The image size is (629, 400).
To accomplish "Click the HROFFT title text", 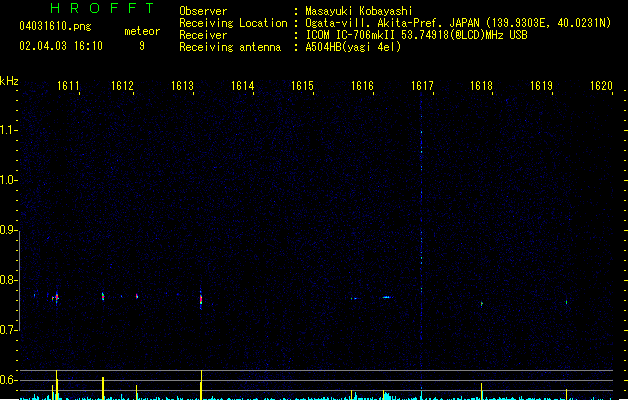I will [x=102, y=8].
